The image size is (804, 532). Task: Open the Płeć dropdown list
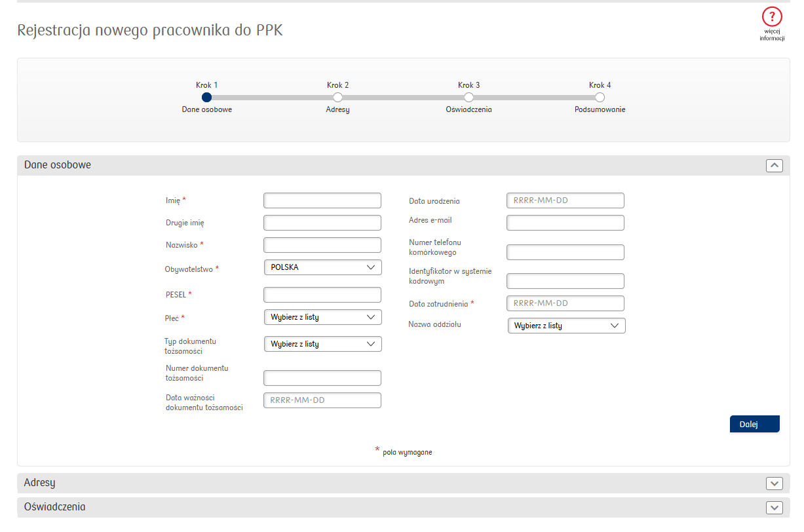coord(322,317)
